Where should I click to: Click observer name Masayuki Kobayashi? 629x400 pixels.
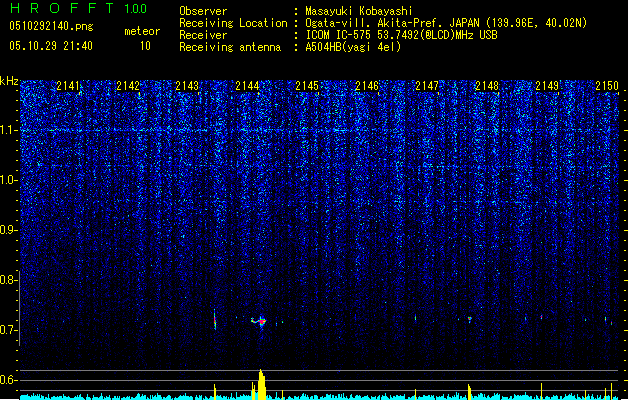pos(359,11)
